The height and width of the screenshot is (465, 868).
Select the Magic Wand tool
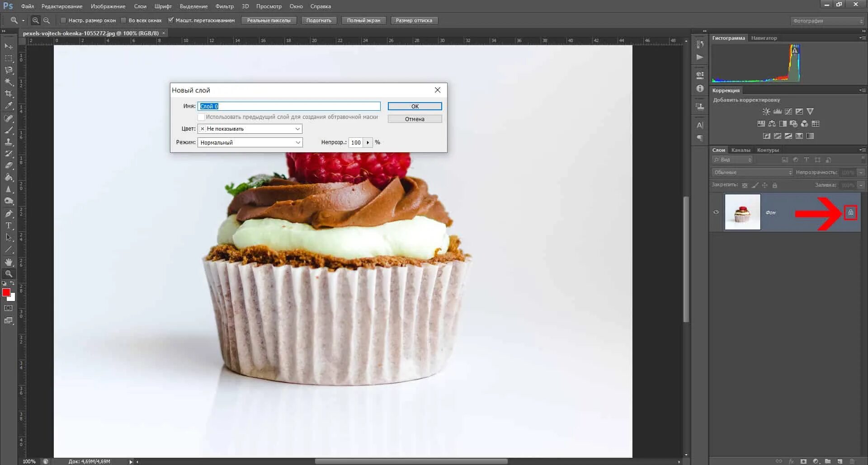9,82
